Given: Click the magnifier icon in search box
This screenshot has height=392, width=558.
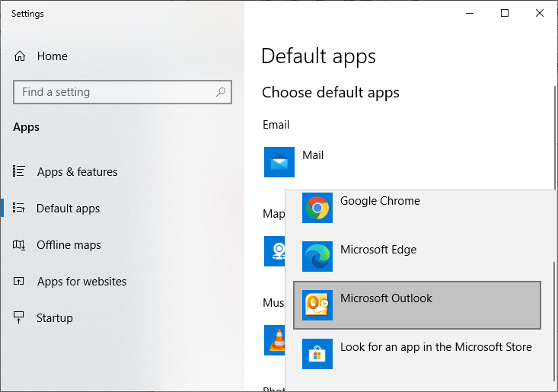Looking at the screenshot, I should click(x=221, y=92).
